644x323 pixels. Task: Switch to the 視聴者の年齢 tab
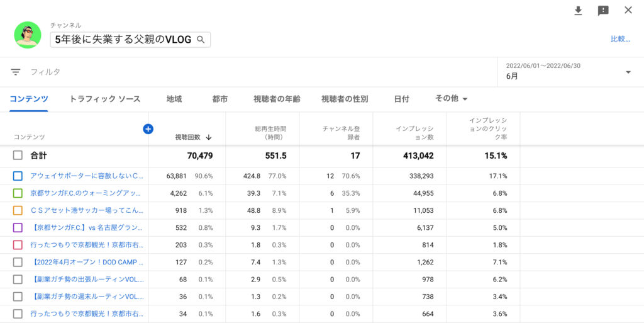[277, 99]
